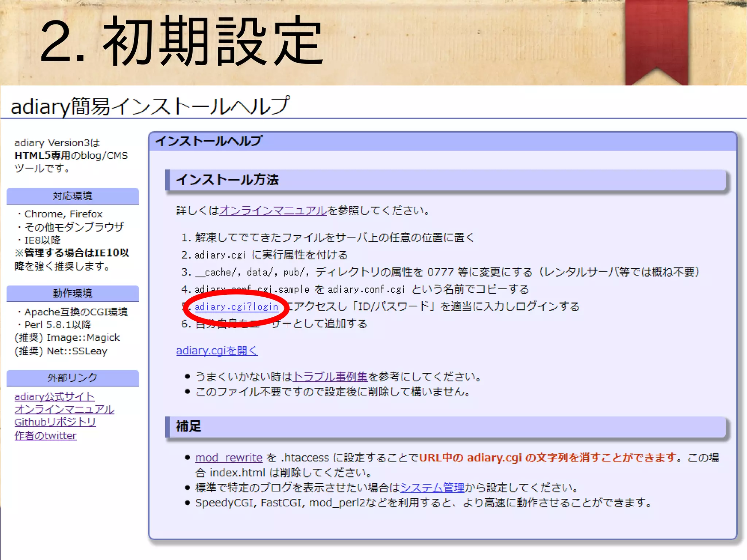Click the 外部リンク sidebar heading
This screenshot has height=560, width=747.
(x=73, y=378)
